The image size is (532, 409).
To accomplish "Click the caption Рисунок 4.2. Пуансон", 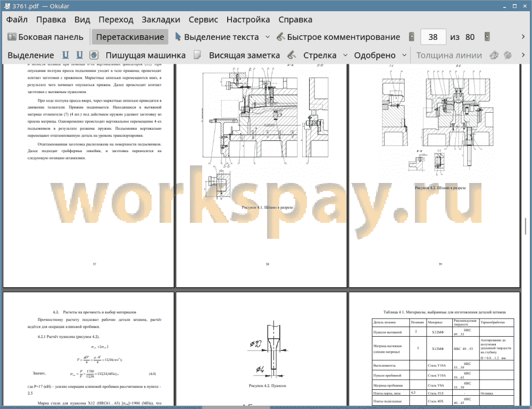I will tap(268, 386).
